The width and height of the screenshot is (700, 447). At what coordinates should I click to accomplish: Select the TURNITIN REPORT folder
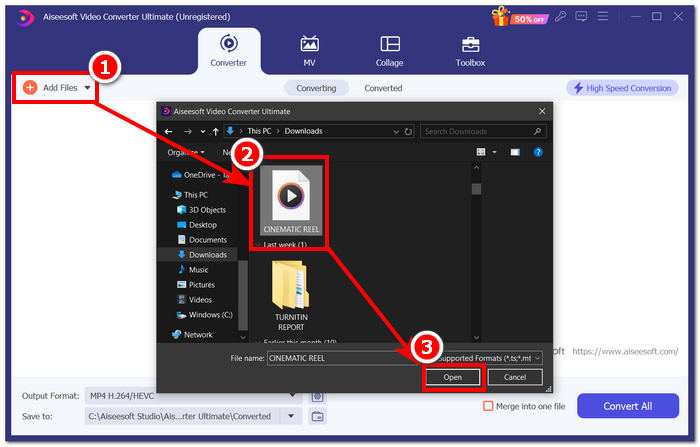(291, 296)
